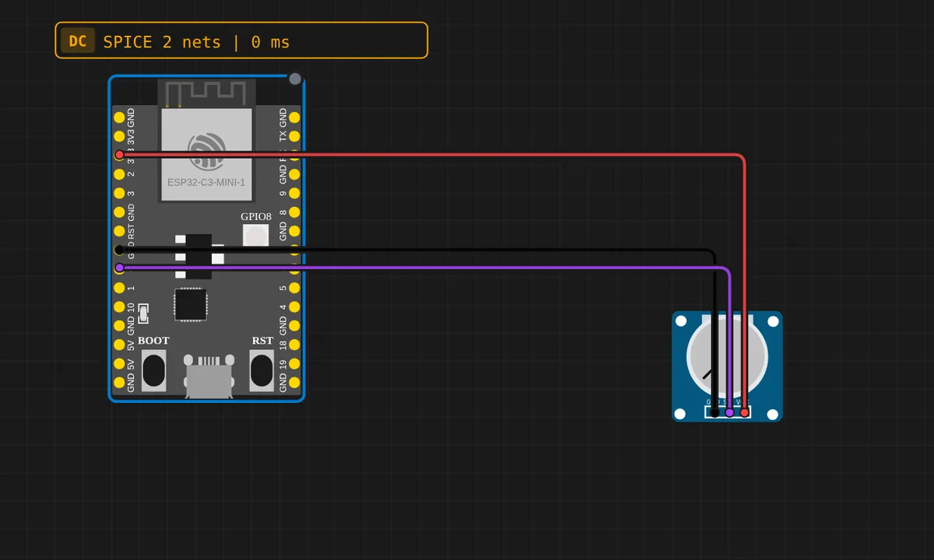The height and width of the screenshot is (560, 934).
Task: Click pin 18 on the right header
Action: pos(294,345)
